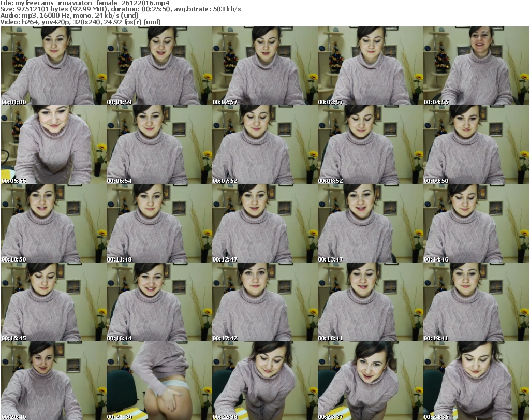Pick the thumbnail marked 00:14:46
The width and height of the screenshot is (530, 420).
pos(476,224)
